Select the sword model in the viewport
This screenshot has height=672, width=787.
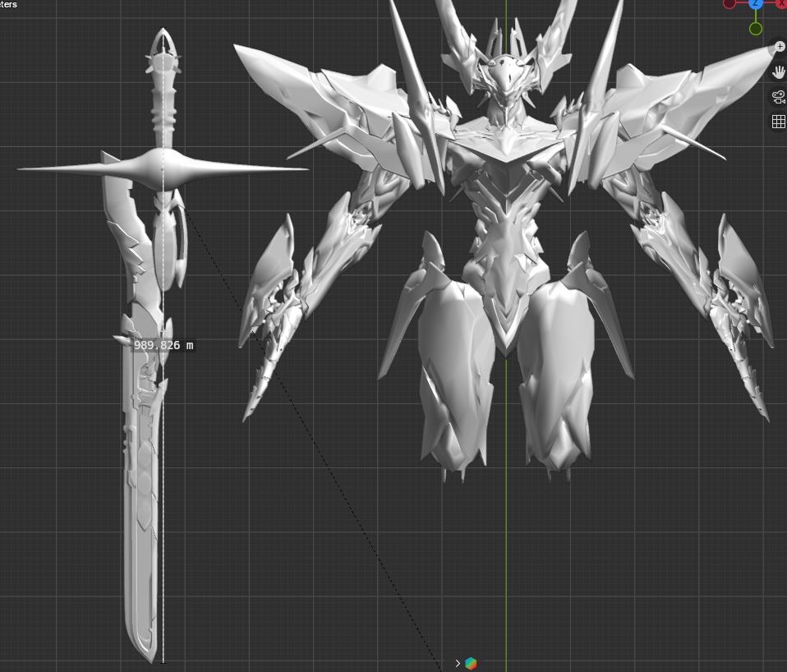coord(143,452)
